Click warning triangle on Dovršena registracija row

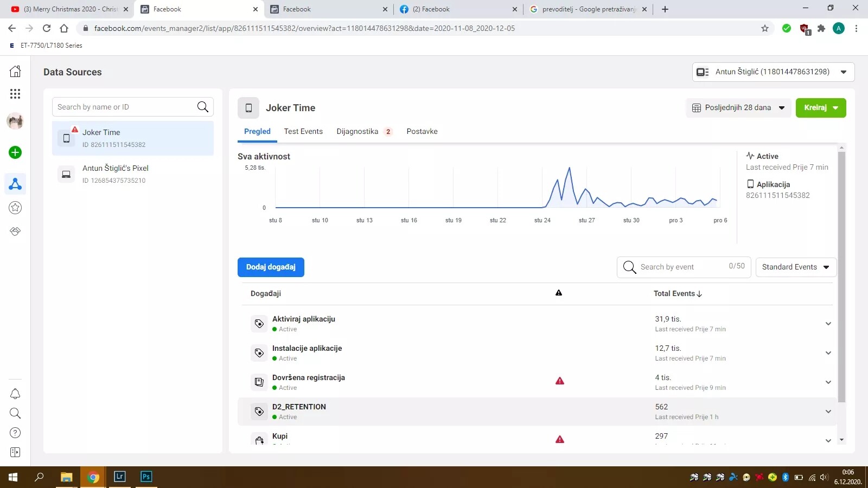pos(560,381)
